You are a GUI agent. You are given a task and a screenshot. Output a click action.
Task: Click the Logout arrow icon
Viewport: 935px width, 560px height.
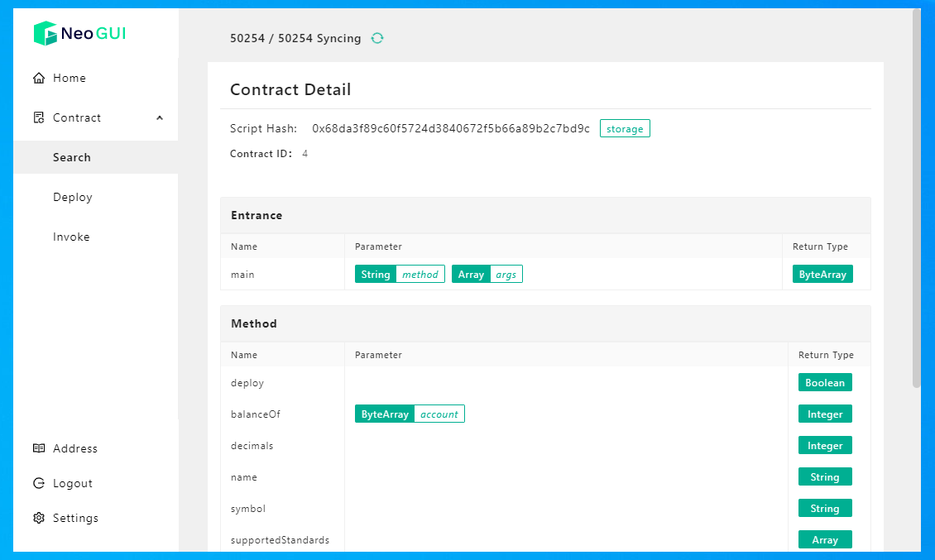39,484
